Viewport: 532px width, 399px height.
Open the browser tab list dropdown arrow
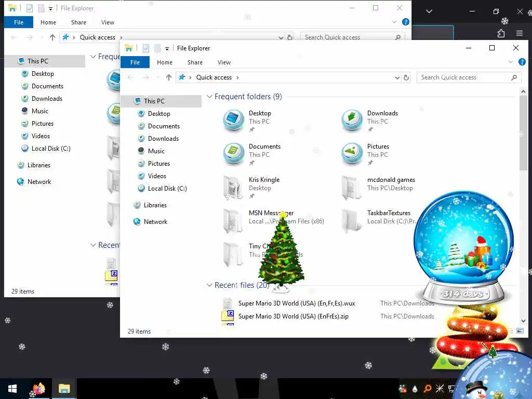coord(429,11)
